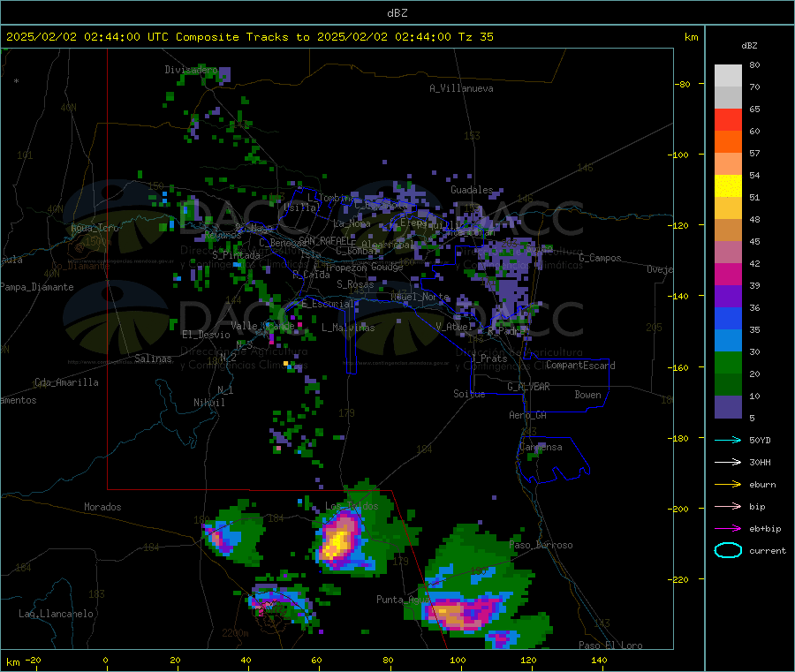The width and height of the screenshot is (795, 672).
Task: Click the CompantEscard map label
Action: point(580,366)
